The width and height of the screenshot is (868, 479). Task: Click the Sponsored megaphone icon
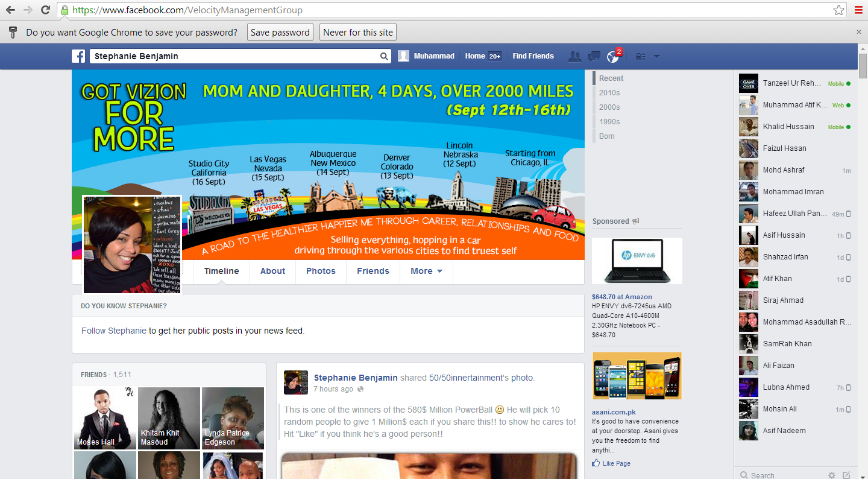pos(635,221)
